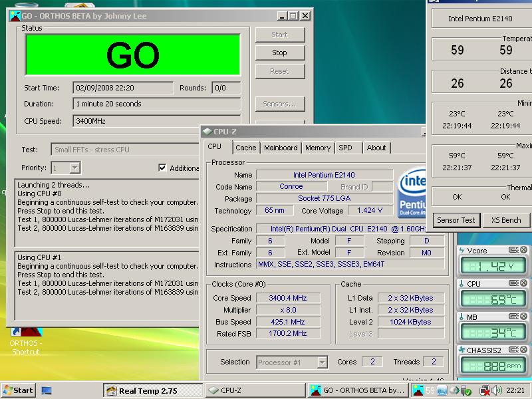
Task: Click the CHASSIS2 RPM reading display
Action: [x=493, y=366]
